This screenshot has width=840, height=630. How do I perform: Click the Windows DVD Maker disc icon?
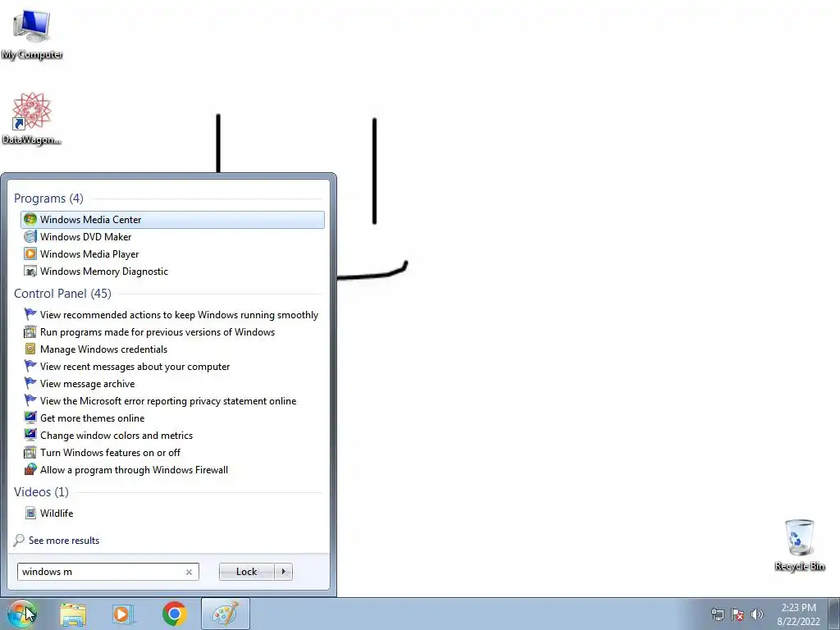[x=30, y=236]
